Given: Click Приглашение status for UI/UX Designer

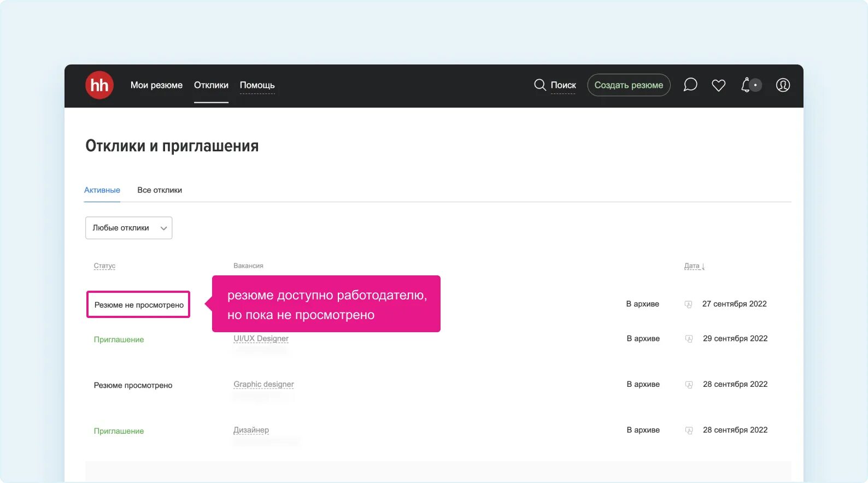Looking at the screenshot, I should [x=119, y=340].
